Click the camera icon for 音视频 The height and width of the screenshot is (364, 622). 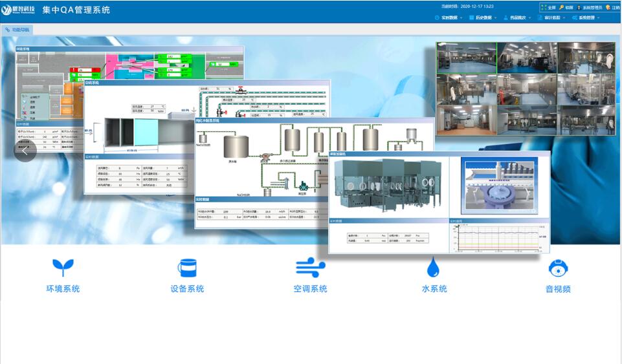[558, 267]
